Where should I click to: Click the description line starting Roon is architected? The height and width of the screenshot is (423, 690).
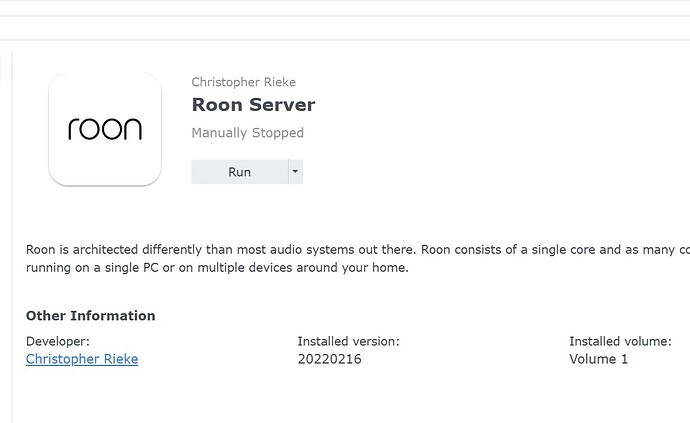coord(358,250)
